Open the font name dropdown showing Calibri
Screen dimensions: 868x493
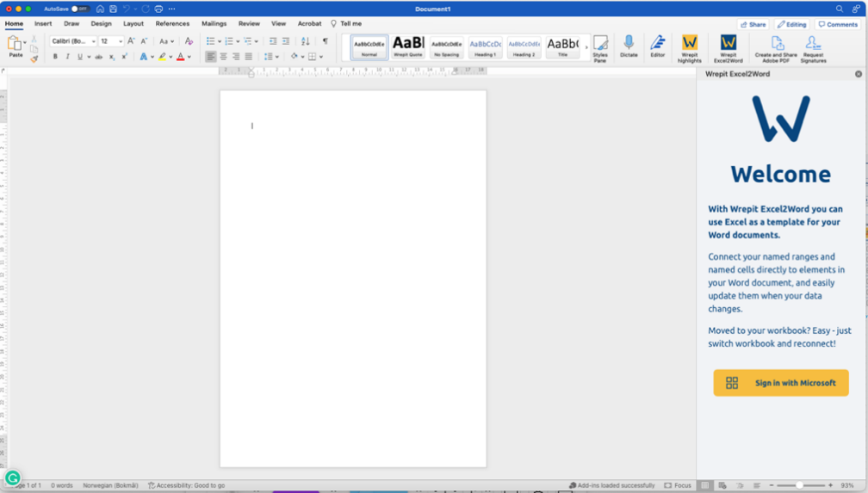click(73, 41)
